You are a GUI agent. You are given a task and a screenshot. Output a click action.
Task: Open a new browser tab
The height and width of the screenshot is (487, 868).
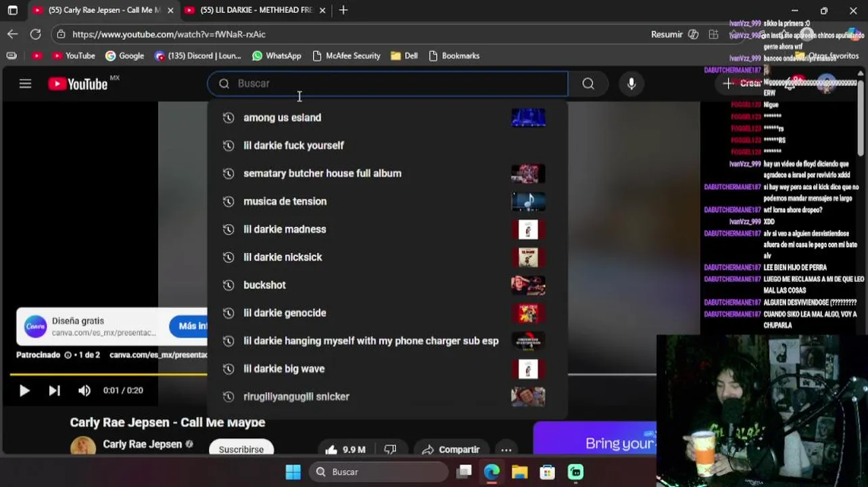tap(343, 10)
